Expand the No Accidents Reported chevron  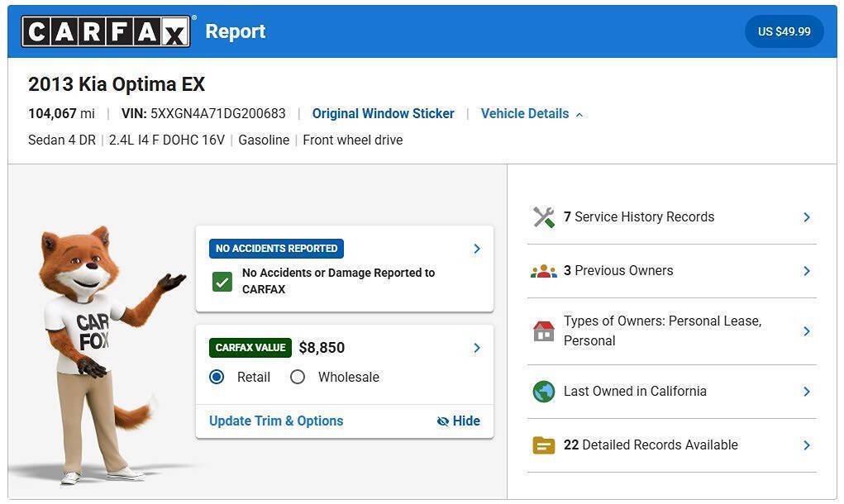point(477,249)
